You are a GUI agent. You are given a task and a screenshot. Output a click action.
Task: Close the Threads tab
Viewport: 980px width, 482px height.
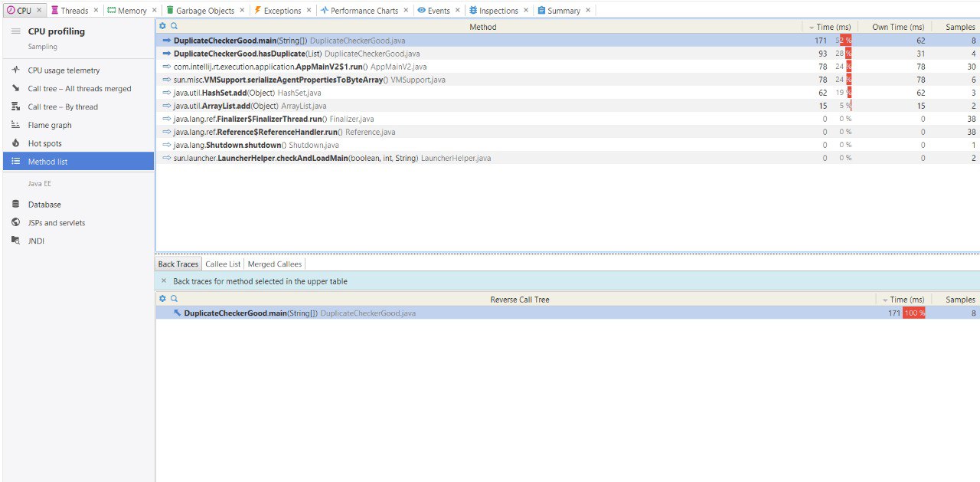[x=96, y=11]
